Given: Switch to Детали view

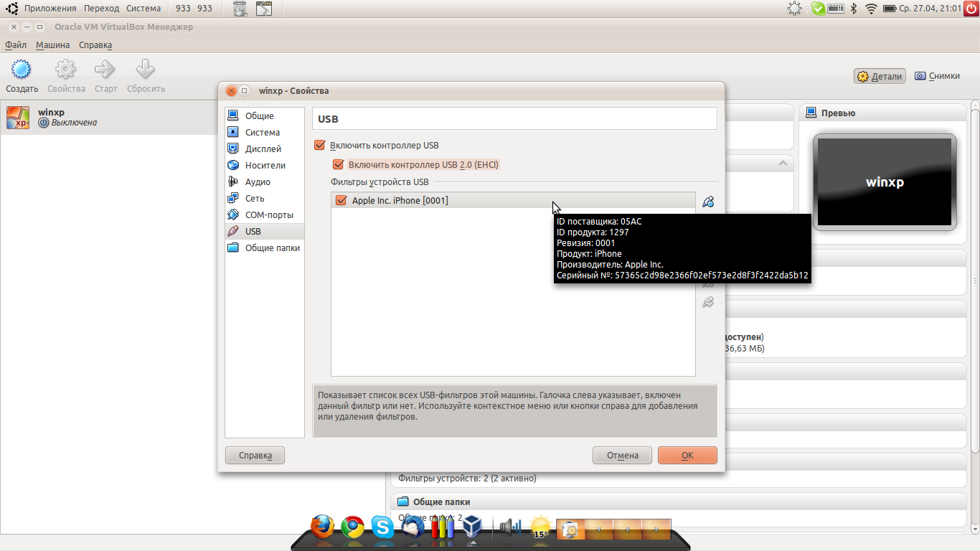Looking at the screenshot, I should click(880, 76).
